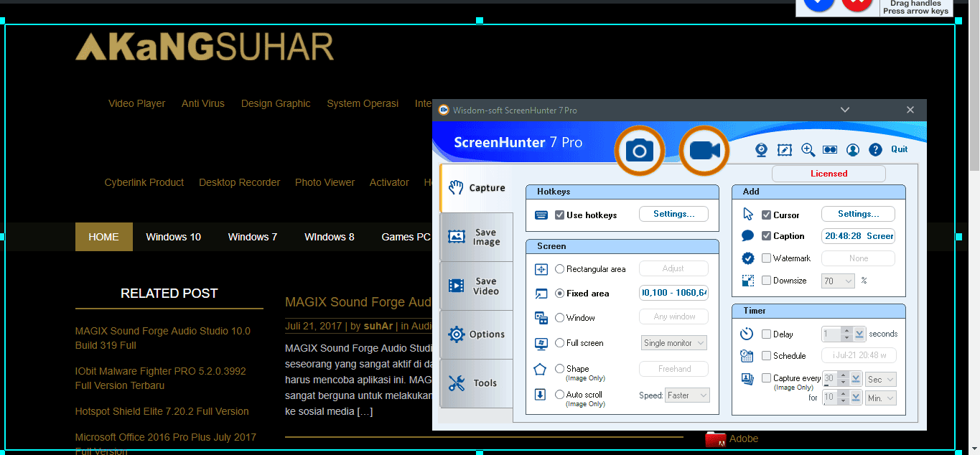Viewport: 980px width, 455px height.
Task: Open the Min. unit dropdown
Action: click(x=881, y=398)
